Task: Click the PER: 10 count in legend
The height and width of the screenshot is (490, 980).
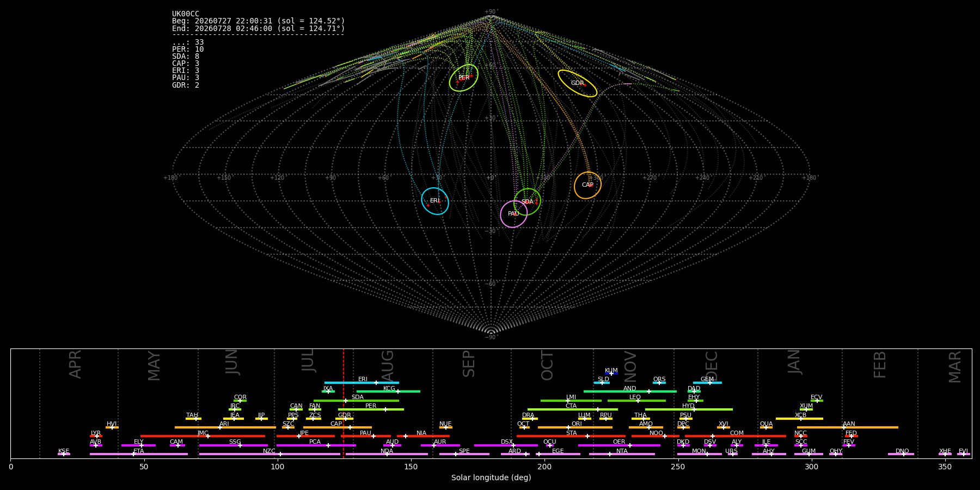Action: (x=188, y=49)
